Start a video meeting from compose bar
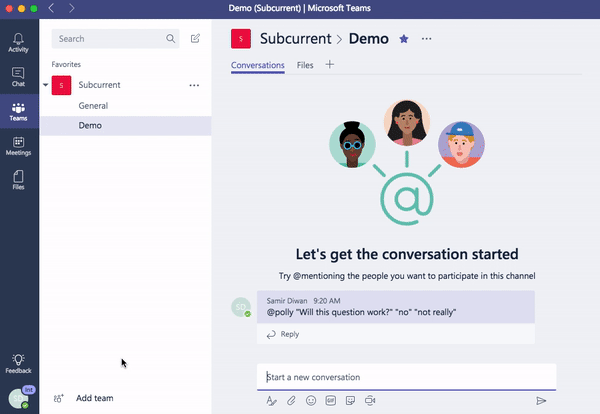600x414 pixels. pos(370,401)
